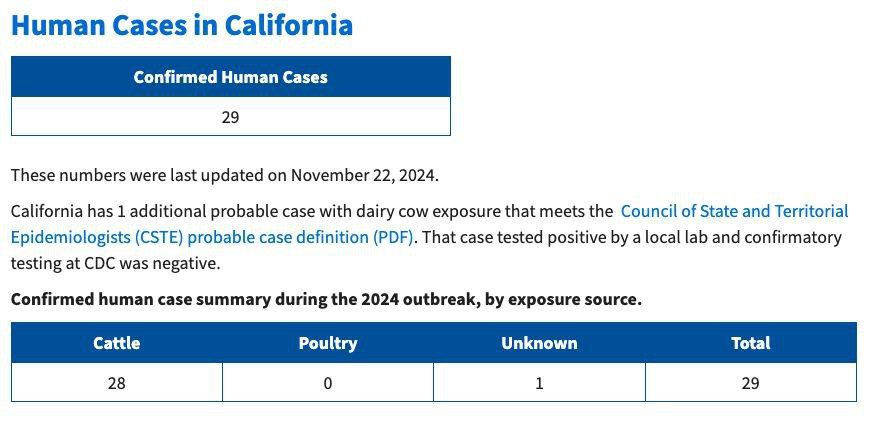Select the "Total" column header
This screenshot has height=423, width=875.
pos(750,343)
